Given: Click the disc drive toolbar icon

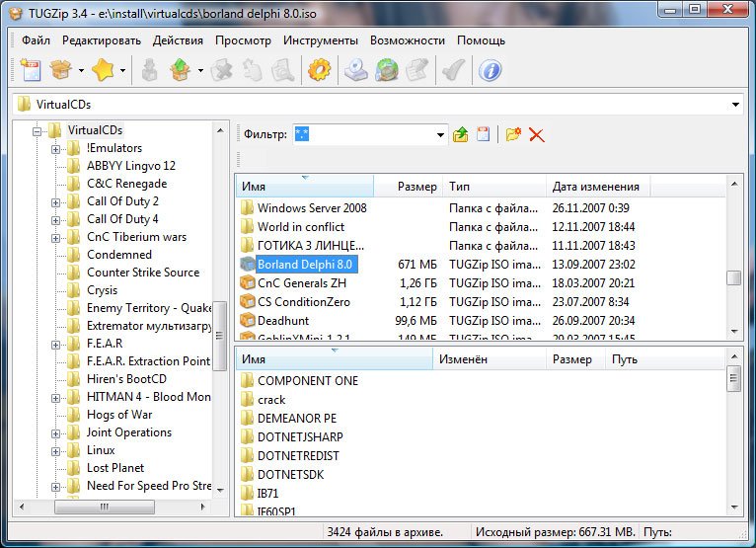Looking at the screenshot, I should click(356, 70).
